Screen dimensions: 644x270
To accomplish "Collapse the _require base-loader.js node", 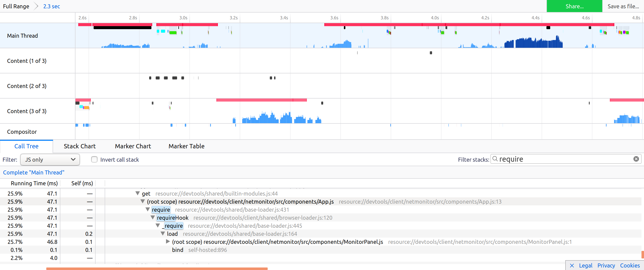I will [158, 226].
